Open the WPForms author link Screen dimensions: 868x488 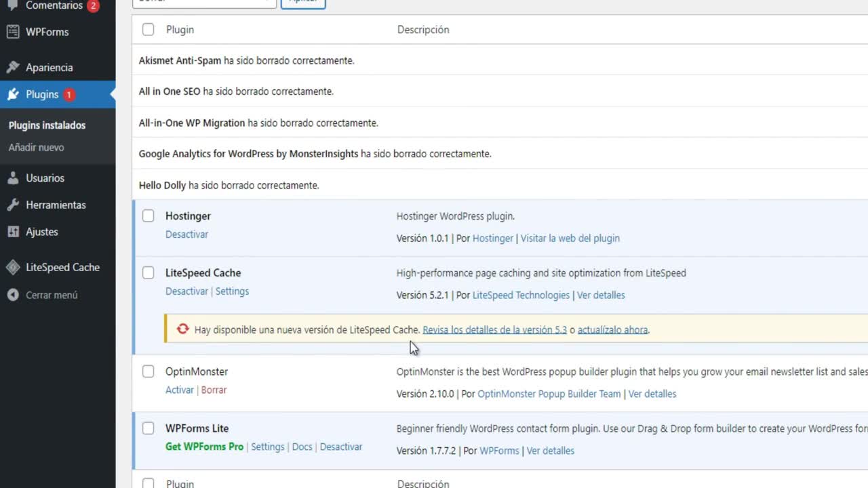(499, 451)
